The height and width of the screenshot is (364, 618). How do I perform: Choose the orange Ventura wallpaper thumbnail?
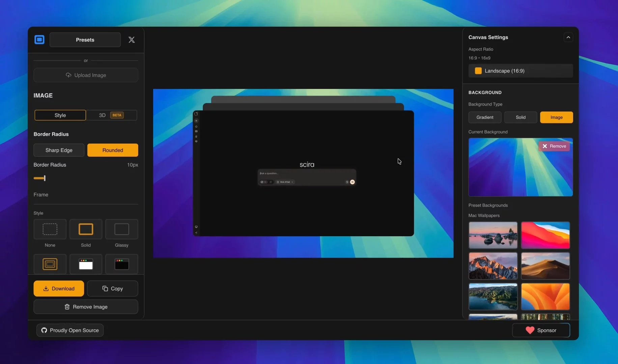tap(545, 297)
